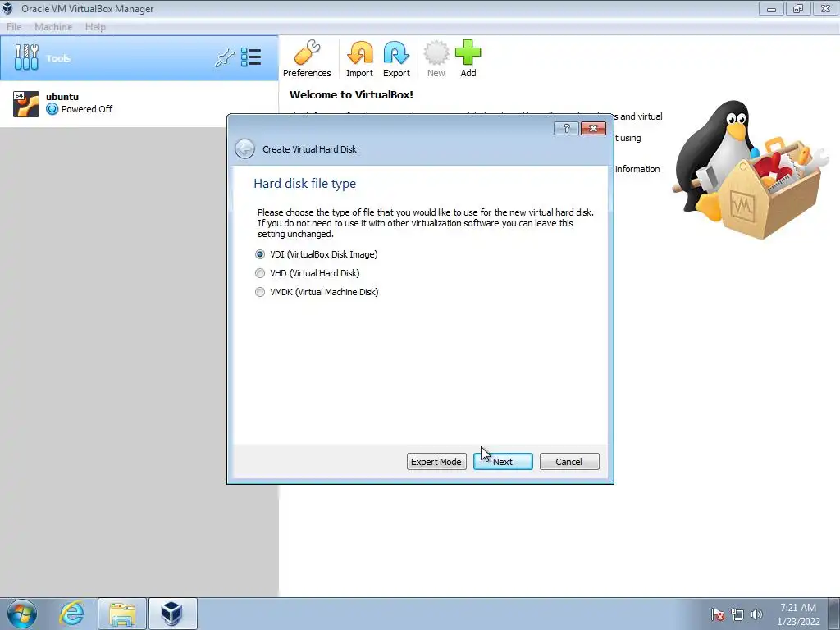Screen dimensions: 840x630
Task: Click the help question mark button in the dialog
Action: 566,129
